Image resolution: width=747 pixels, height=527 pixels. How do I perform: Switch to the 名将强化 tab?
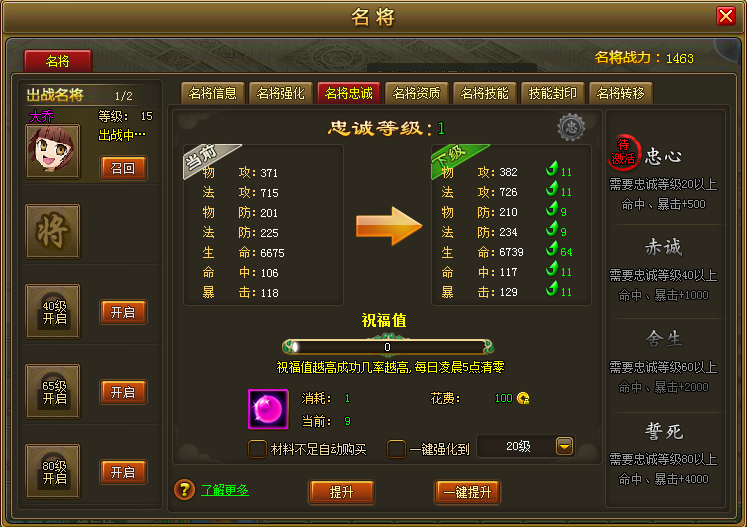(281, 93)
